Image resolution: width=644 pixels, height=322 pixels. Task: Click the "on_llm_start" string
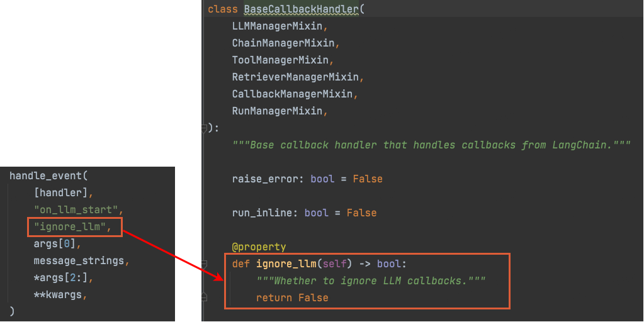(76, 209)
